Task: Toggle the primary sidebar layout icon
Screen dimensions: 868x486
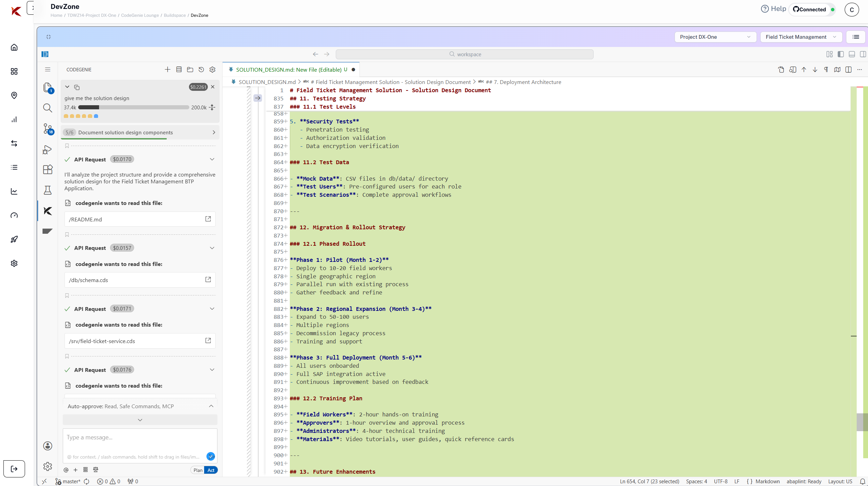Action: point(841,54)
